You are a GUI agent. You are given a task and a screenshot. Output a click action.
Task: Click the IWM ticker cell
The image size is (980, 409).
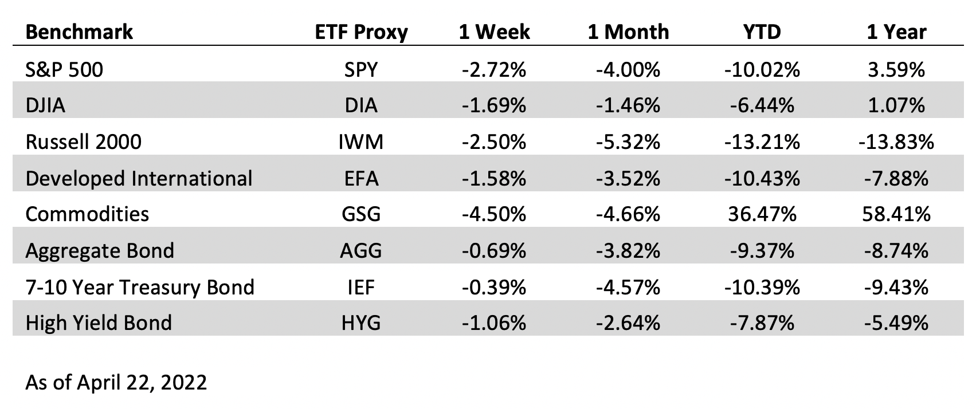pyautogui.click(x=361, y=141)
